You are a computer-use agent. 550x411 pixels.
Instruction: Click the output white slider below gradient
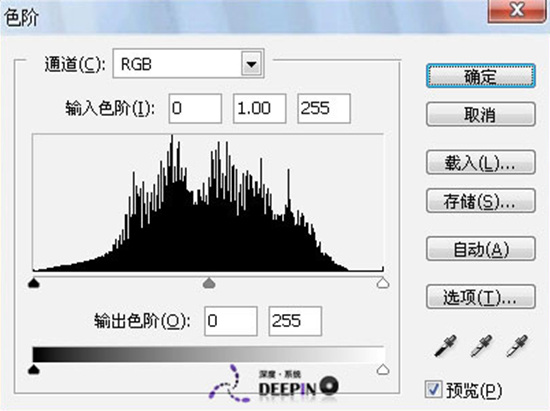pyautogui.click(x=383, y=369)
